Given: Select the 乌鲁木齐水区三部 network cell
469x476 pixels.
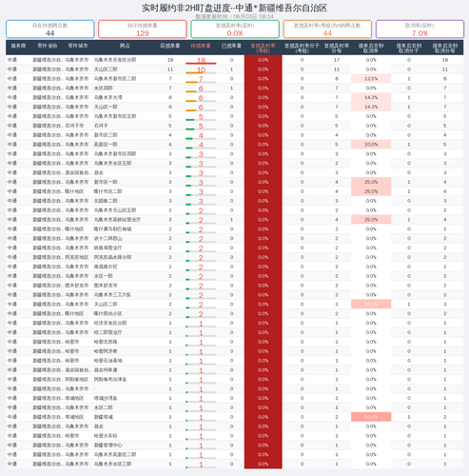Looking at the screenshot, I should [112, 464].
